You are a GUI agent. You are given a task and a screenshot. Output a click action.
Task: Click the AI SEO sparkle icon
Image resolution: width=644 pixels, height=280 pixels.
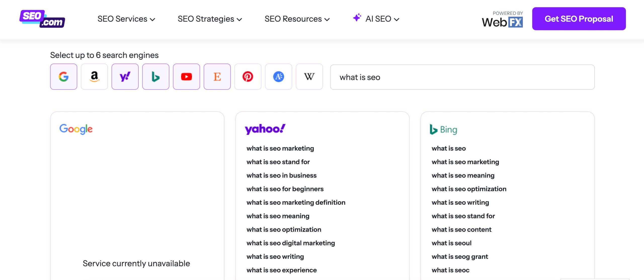(x=357, y=17)
